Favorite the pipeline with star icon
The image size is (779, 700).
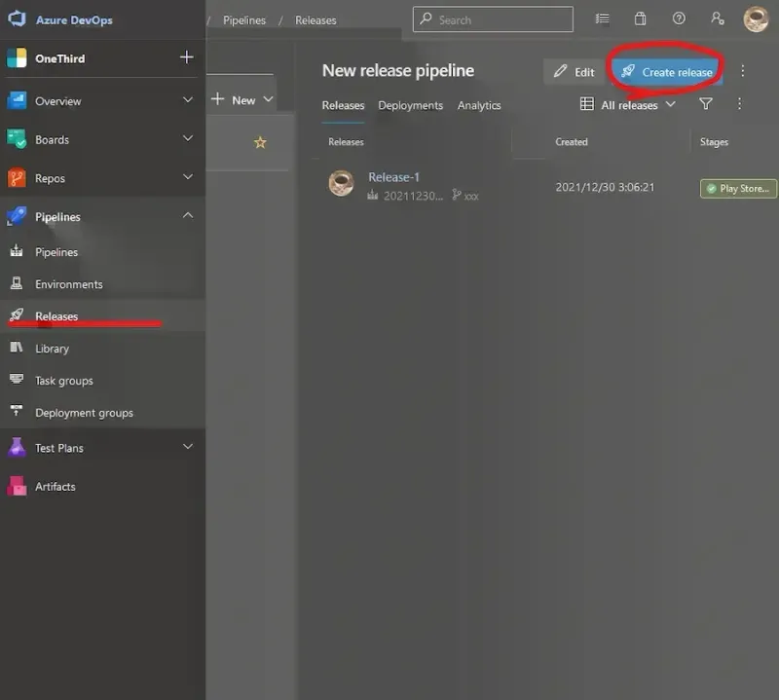pyautogui.click(x=260, y=142)
